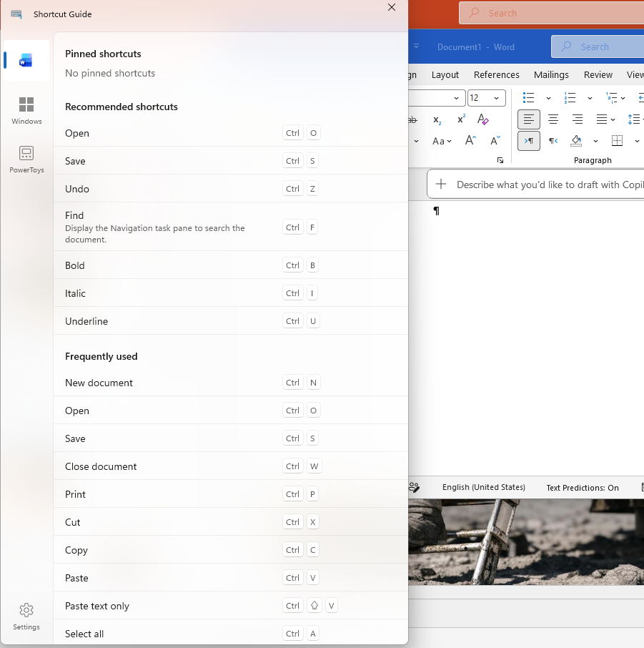Toggle Center paragraph alignment
Viewport: 644px width, 648px height.
pyautogui.click(x=553, y=119)
